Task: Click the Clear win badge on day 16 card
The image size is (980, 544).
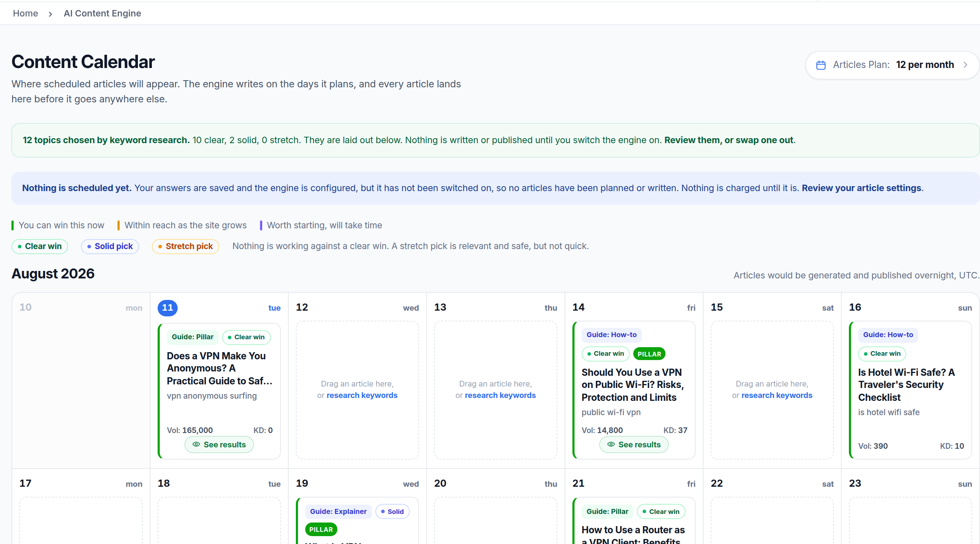Action: (882, 354)
